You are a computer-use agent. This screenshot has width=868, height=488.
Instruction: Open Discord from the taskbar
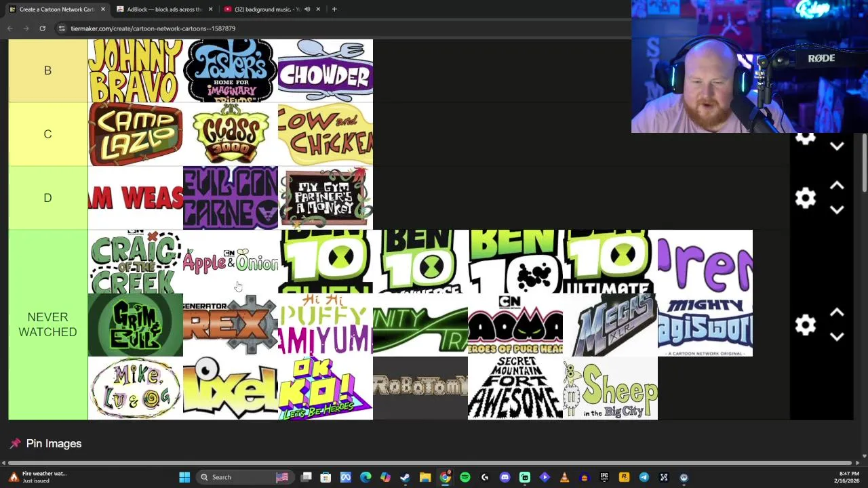click(x=505, y=477)
